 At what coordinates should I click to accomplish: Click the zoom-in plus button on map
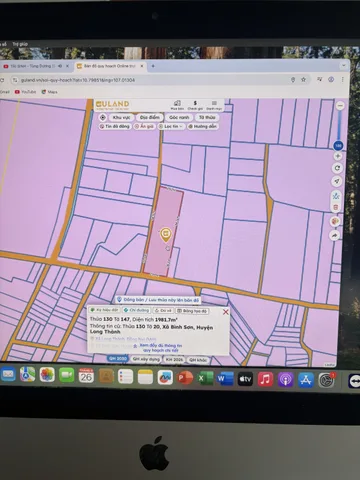(x=338, y=156)
